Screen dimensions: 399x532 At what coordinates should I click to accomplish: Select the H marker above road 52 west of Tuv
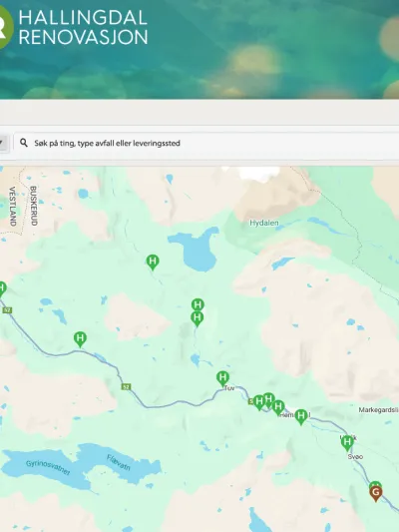[80, 339]
